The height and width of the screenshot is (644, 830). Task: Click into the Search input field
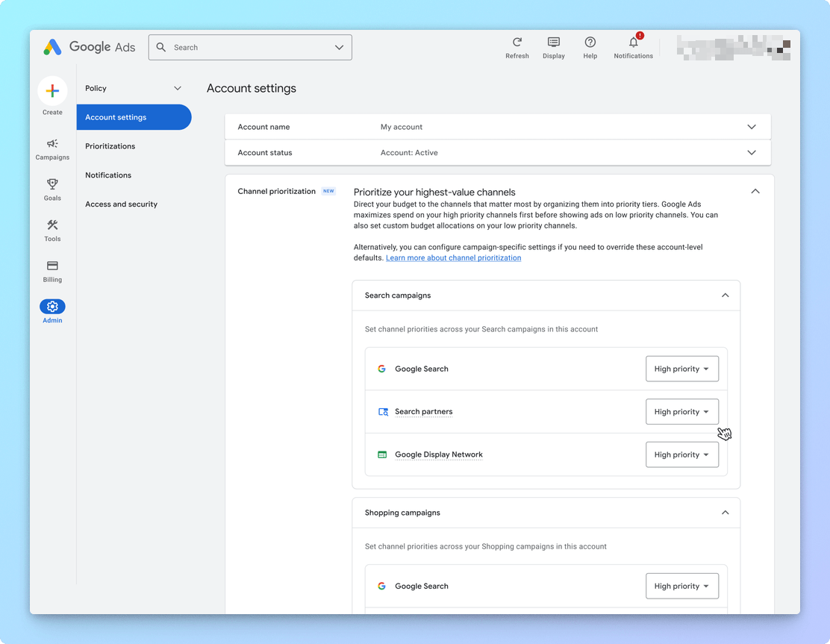click(x=250, y=47)
